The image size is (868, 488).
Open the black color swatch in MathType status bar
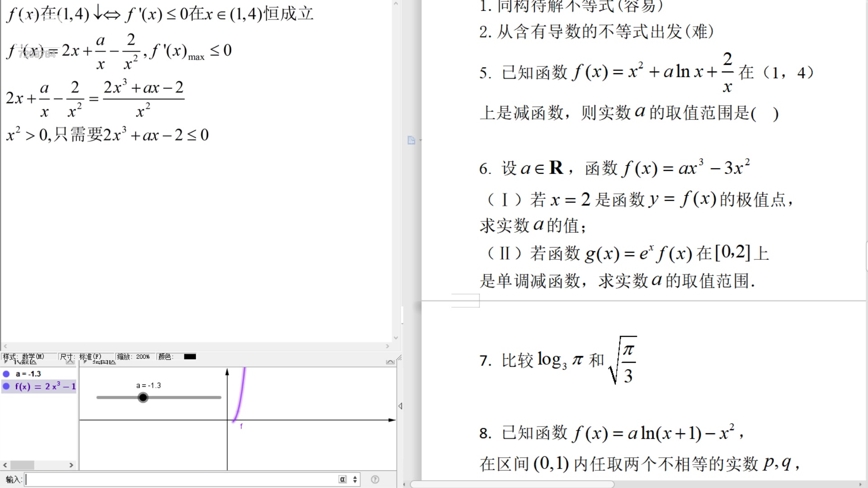coord(190,357)
